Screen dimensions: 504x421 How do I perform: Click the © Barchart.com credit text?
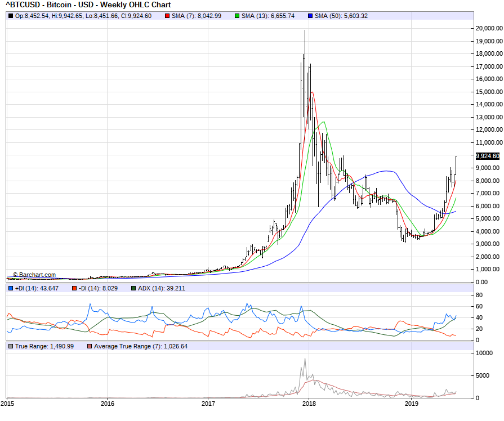click(34, 275)
